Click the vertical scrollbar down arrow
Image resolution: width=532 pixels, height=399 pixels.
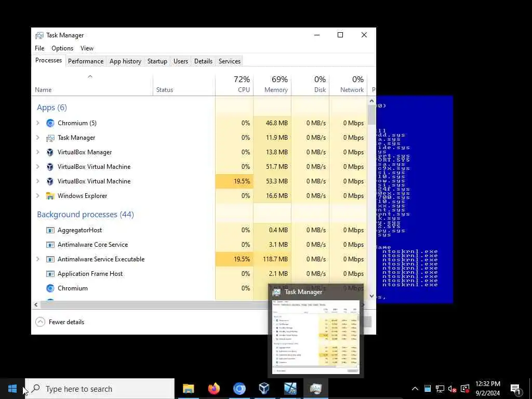371,296
